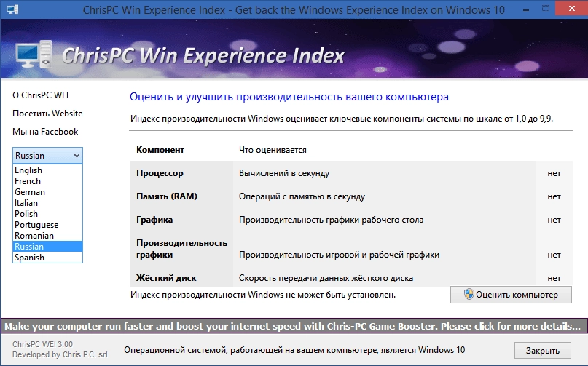588x366 pixels.
Task: Click the ChrisPC WEI 3.00 version label
Action: pos(42,344)
